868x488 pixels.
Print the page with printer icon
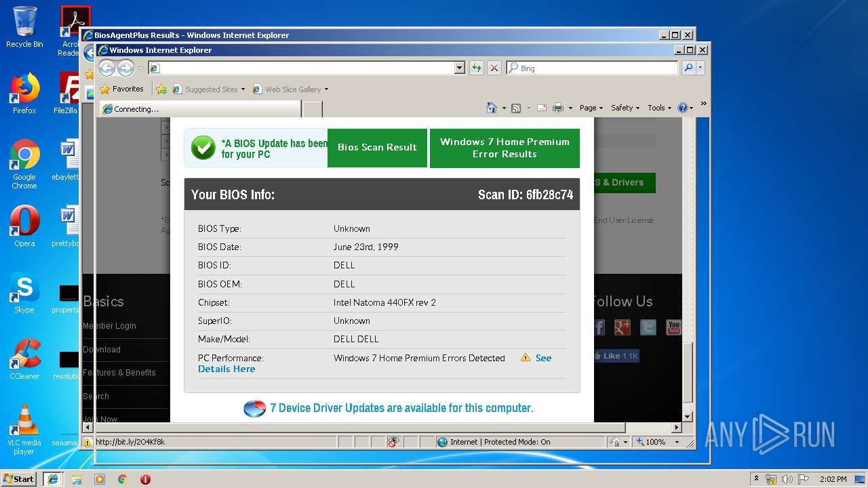coord(558,108)
